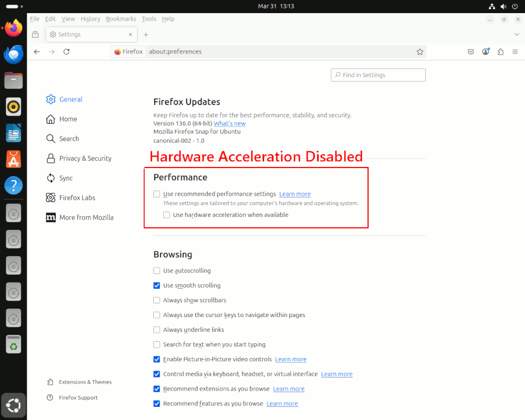Screen dimensions: 525x420
Task: Close the Settings tab
Action: click(x=131, y=35)
